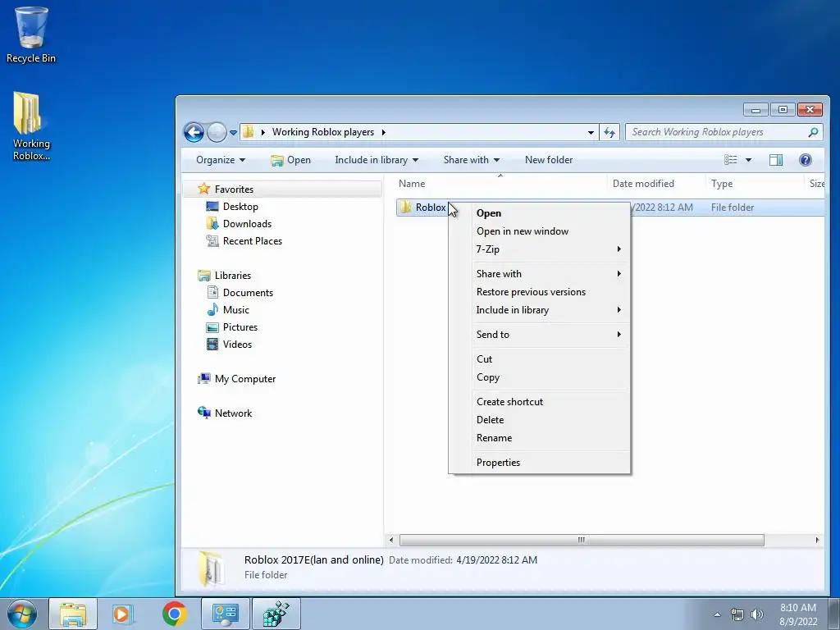Viewport: 840px width, 630px height.
Task: Focus the Search Working Roblox players field
Action: click(x=718, y=132)
